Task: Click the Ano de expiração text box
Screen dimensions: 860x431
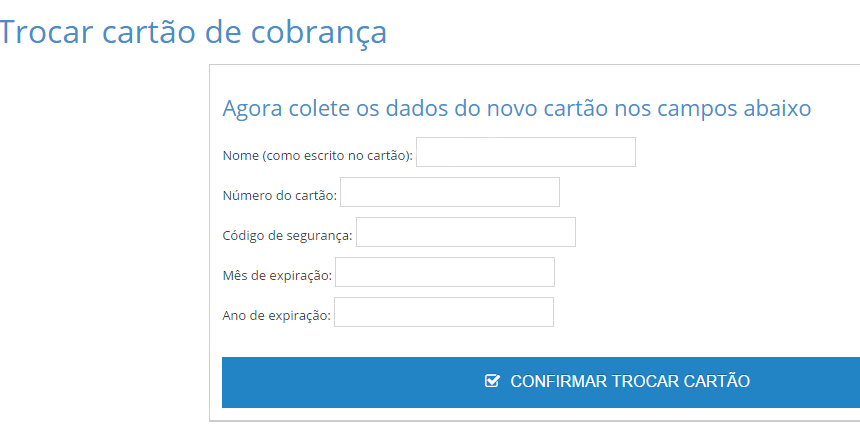Action: pyautogui.click(x=444, y=312)
